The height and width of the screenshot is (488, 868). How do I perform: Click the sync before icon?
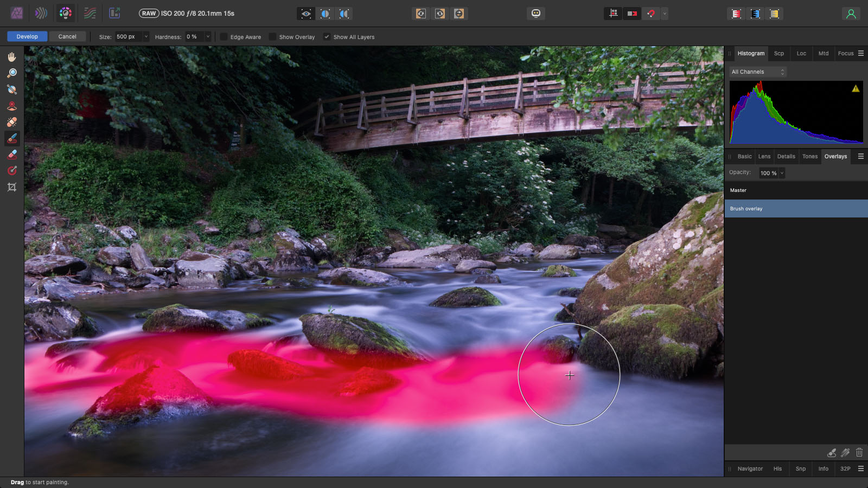point(421,14)
